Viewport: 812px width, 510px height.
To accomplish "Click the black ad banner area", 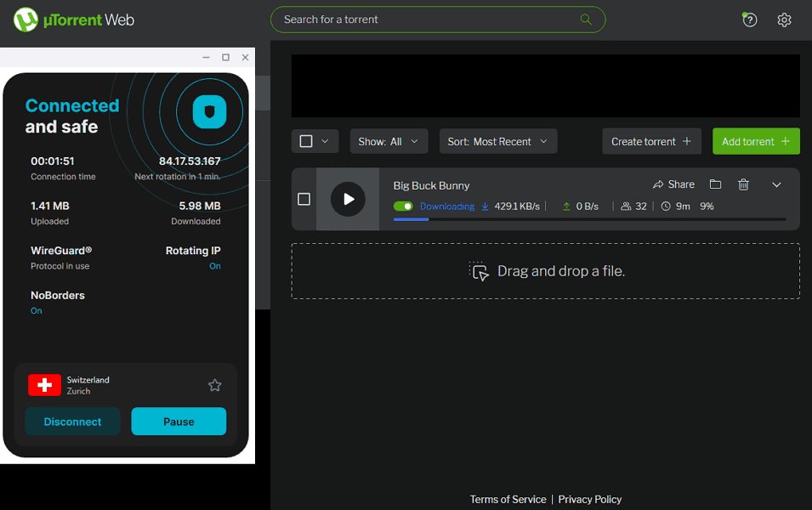I will point(545,86).
